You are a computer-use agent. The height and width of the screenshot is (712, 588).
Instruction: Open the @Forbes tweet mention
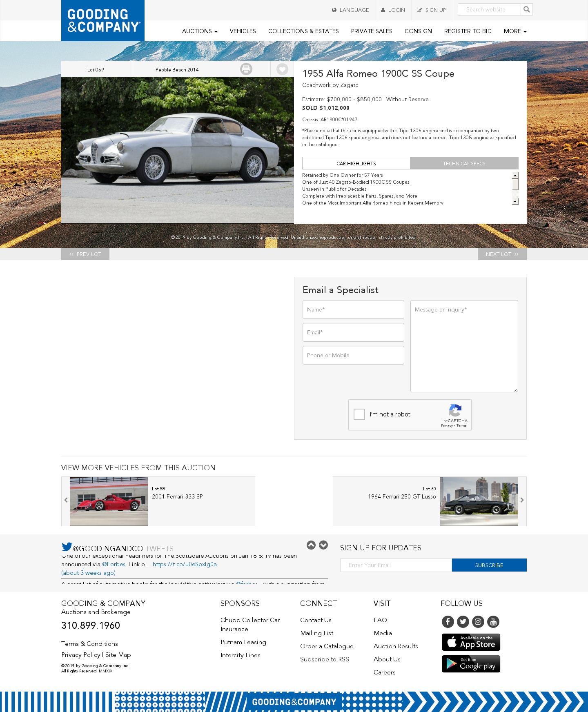[x=114, y=564]
